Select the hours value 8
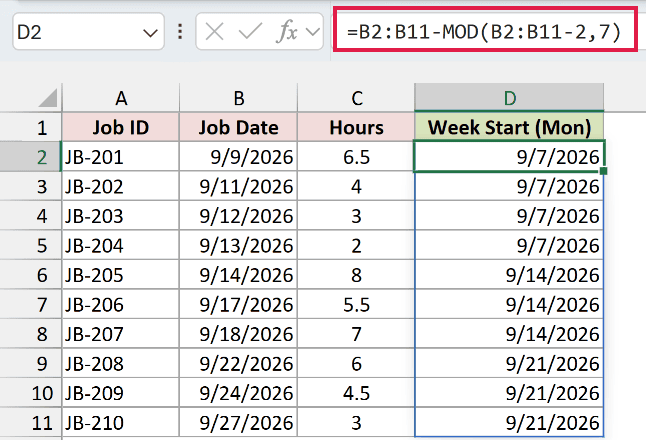Image resolution: width=646 pixels, height=440 pixels. tap(356, 275)
